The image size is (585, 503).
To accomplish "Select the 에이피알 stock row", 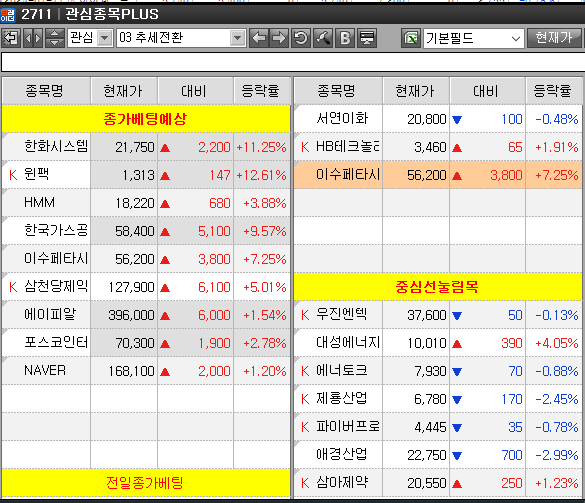I will [x=146, y=315].
